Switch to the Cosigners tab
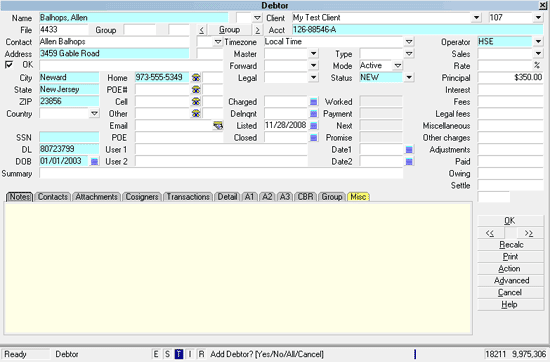Image resolution: width=550 pixels, height=362 pixels. click(142, 197)
